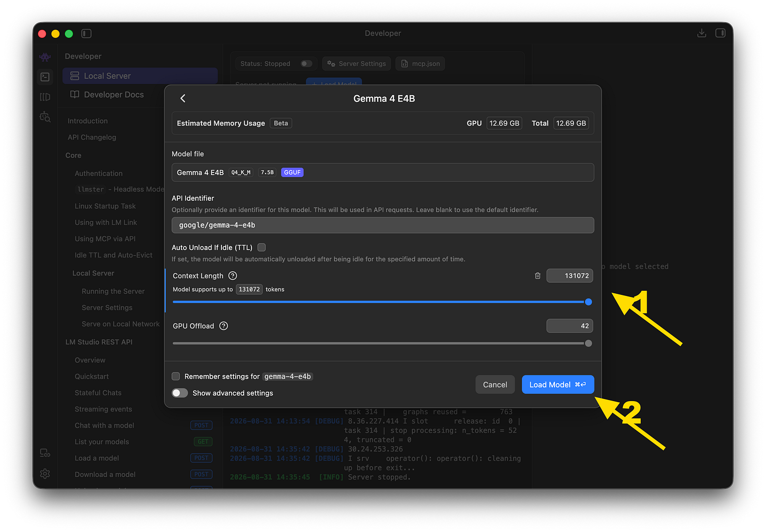The image size is (766, 532).
Task: Toggle the right sidebar panel icon
Action: pos(721,33)
